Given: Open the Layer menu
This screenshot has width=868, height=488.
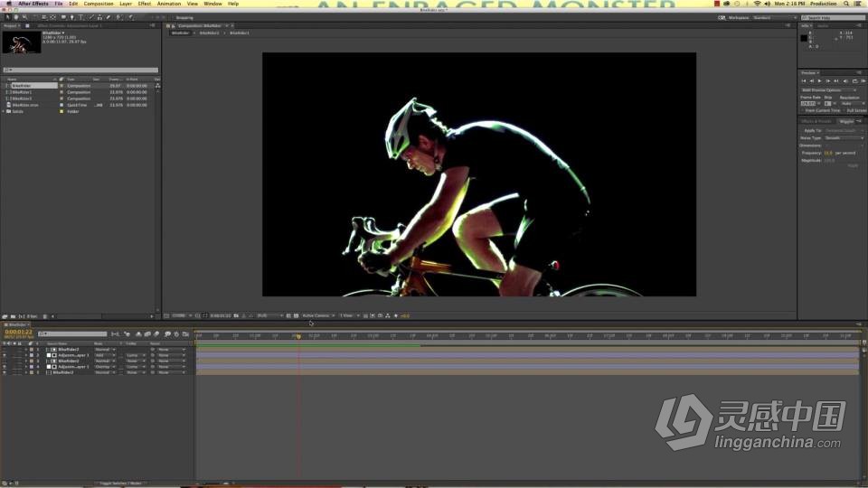Looking at the screenshot, I should (x=126, y=4).
